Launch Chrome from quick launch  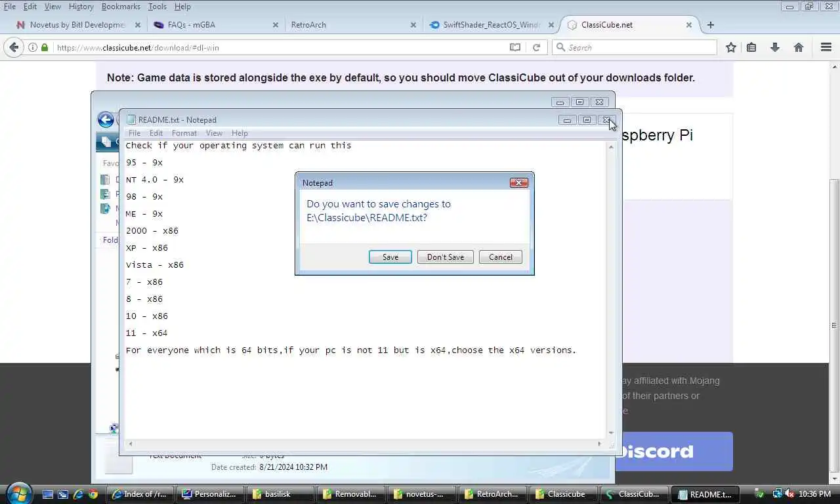pos(93,494)
